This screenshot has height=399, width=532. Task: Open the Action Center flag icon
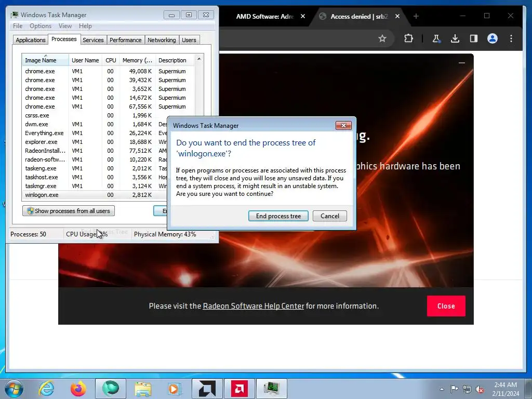click(x=454, y=389)
